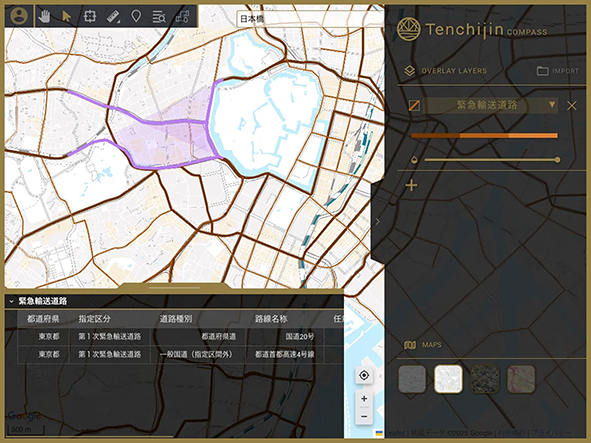Image resolution: width=591 pixels, height=443 pixels.
Task: Choose the area crop selection tool
Action: 90,16
